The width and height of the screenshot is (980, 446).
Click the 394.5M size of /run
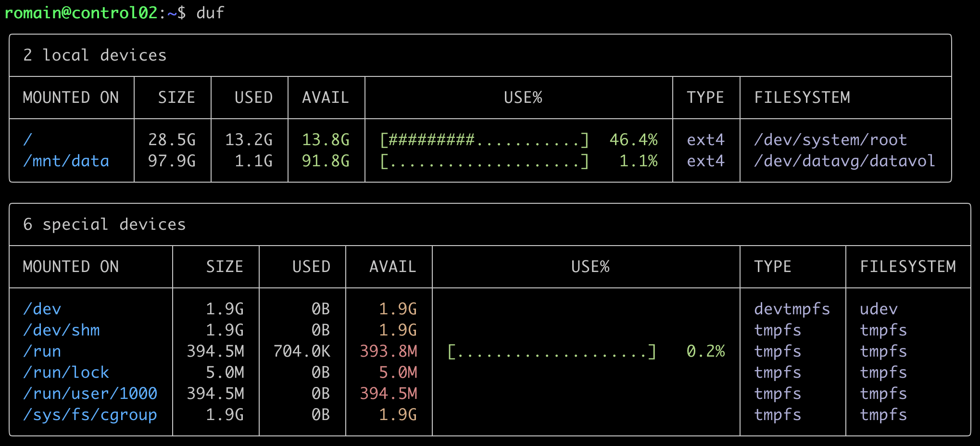click(x=215, y=351)
